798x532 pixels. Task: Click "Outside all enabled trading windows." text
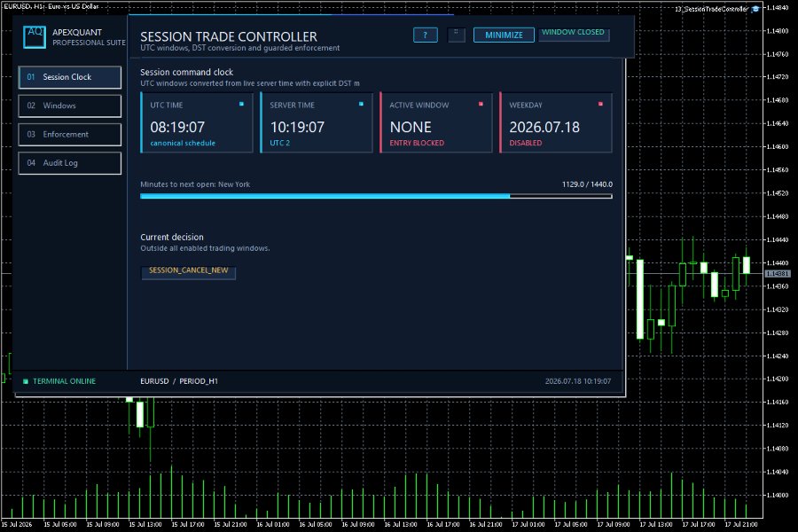click(x=205, y=248)
